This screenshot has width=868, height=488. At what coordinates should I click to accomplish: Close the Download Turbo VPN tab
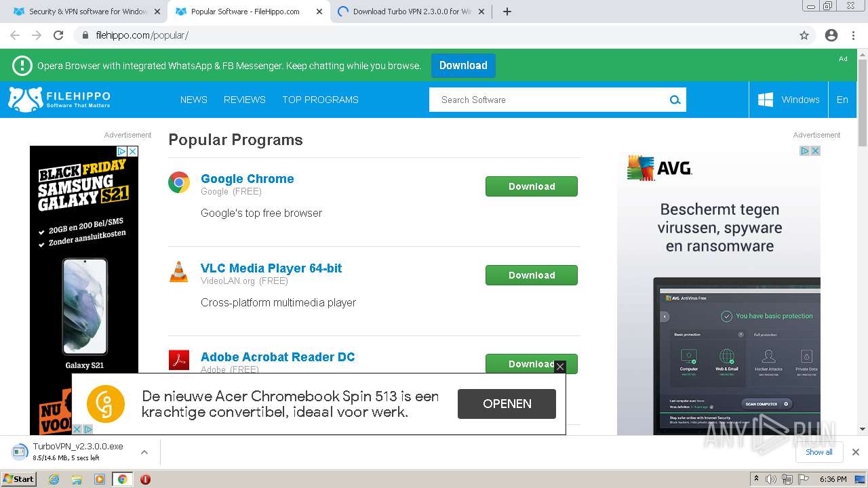(481, 12)
